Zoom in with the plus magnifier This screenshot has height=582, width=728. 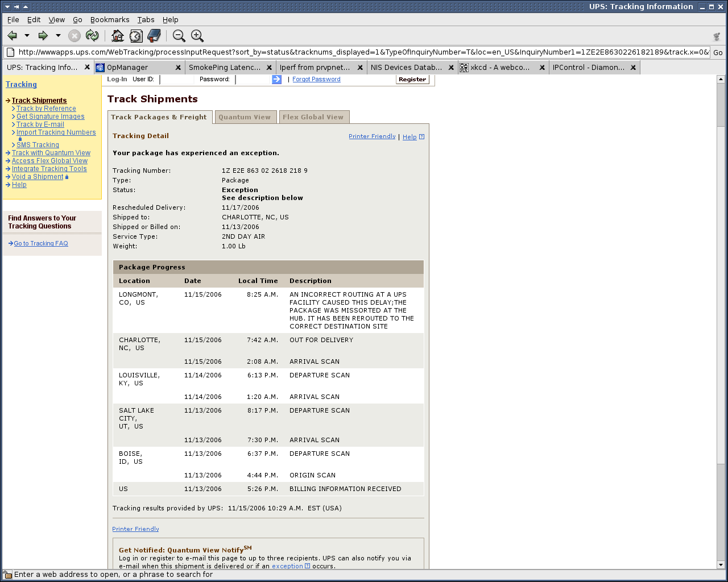[x=197, y=36]
